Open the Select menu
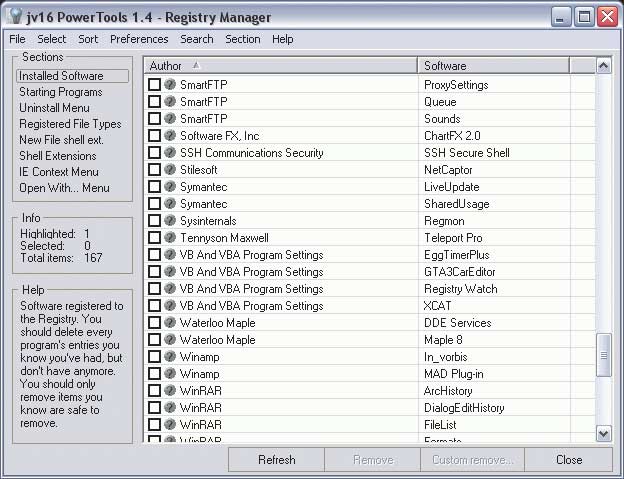The width and height of the screenshot is (624, 479). coord(51,39)
